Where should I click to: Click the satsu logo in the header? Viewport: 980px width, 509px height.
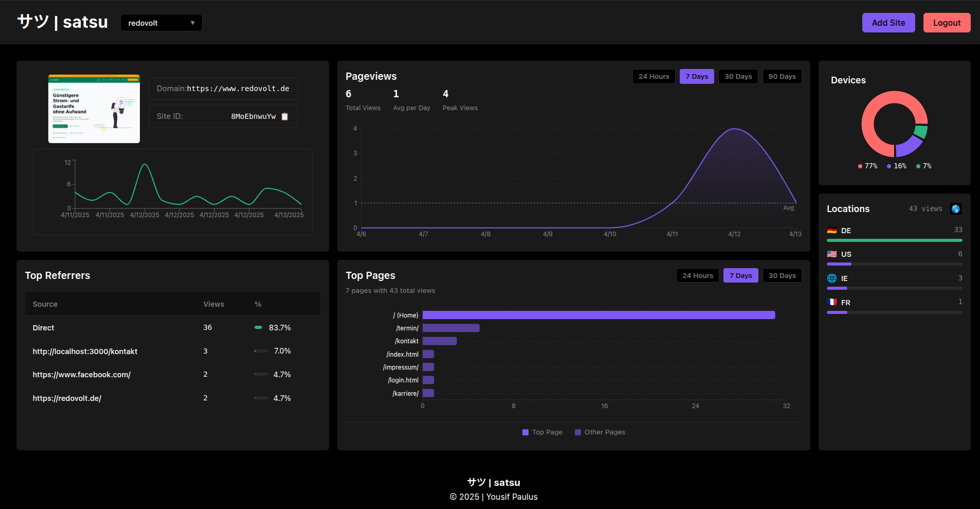pos(62,22)
